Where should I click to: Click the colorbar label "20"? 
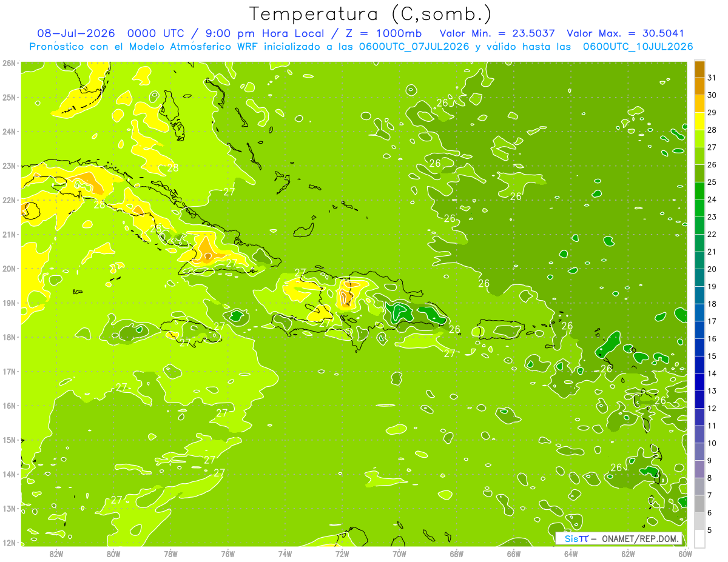click(712, 269)
